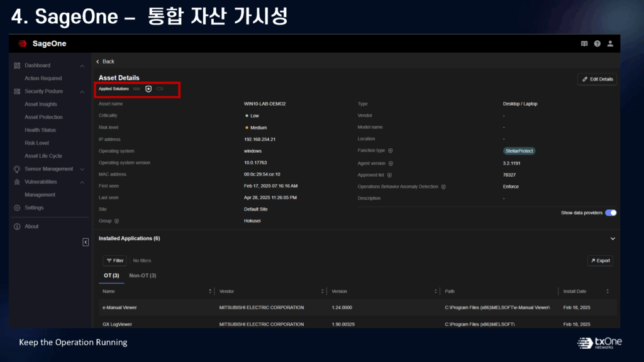Switch to the Non-OT (3) tab
This screenshot has width=644, height=362.
142,275
